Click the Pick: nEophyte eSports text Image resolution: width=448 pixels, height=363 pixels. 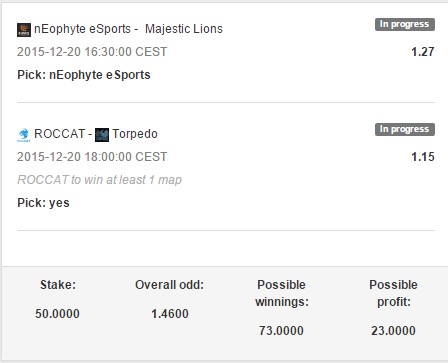click(84, 75)
